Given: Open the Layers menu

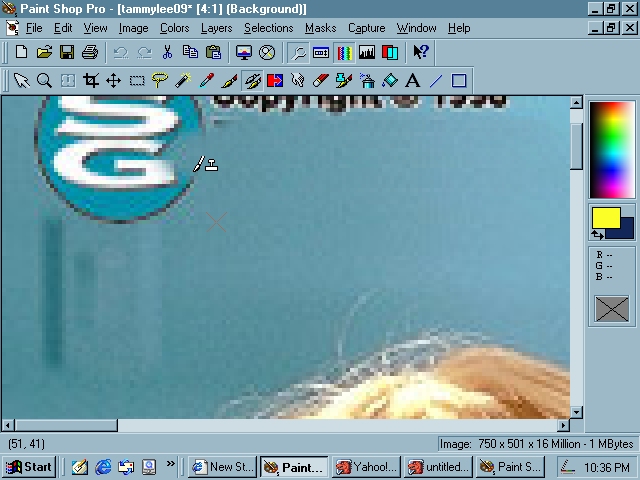Looking at the screenshot, I should tap(216, 28).
